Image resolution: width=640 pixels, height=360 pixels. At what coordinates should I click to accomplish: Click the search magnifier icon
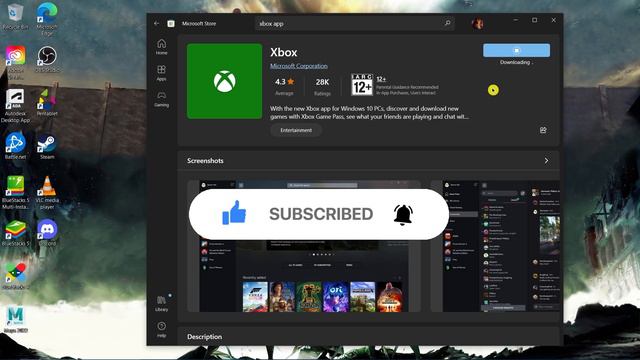[447, 23]
